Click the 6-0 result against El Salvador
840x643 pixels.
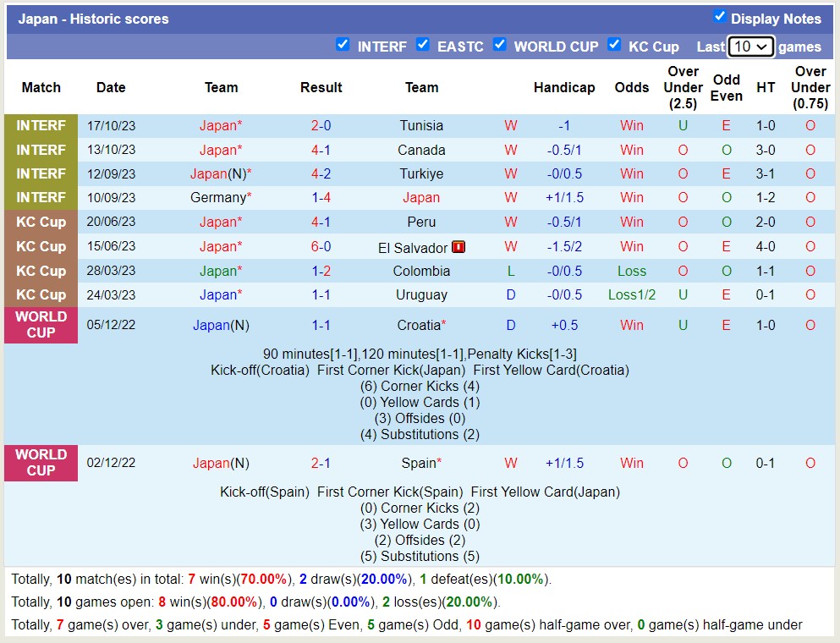[x=321, y=247]
